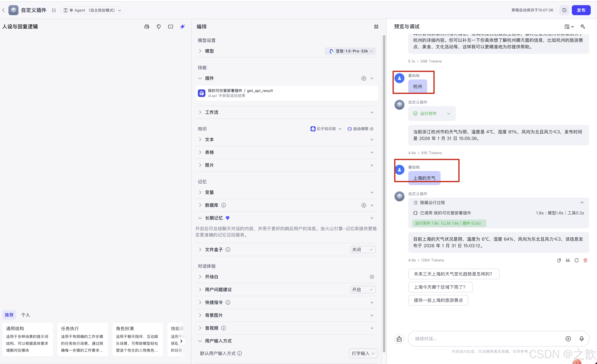Click the regenerate reply icon

pyautogui.click(x=576, y=260)
